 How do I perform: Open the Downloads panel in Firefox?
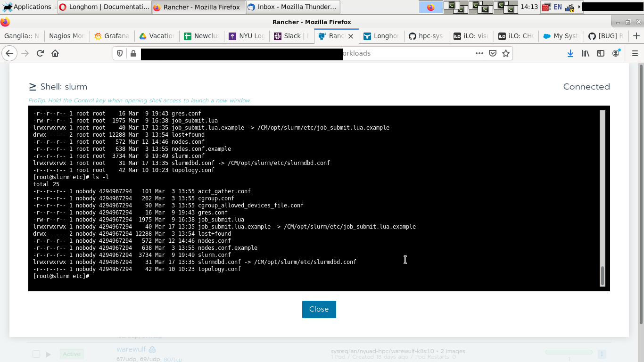(570, 53)
